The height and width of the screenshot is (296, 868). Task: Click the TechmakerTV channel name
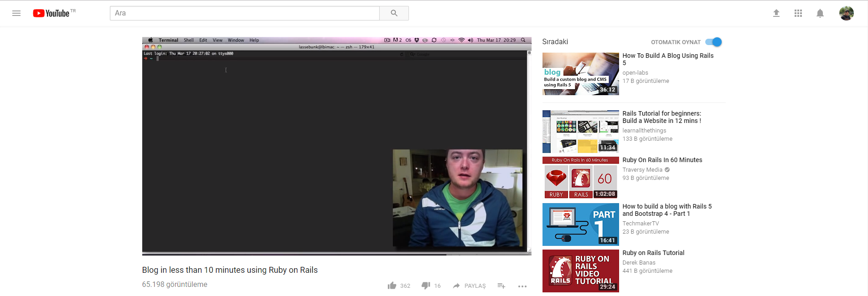tap(641, 224)
